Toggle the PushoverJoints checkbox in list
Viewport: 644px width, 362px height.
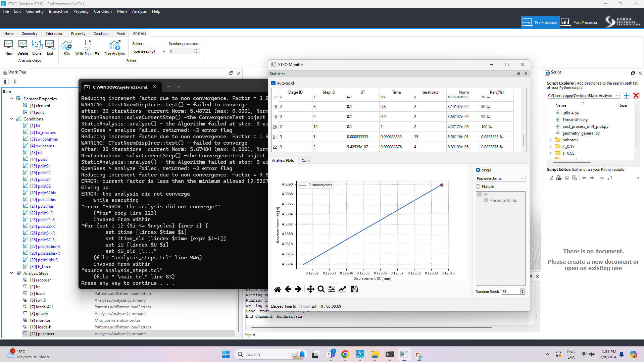[x=486, y=200]
